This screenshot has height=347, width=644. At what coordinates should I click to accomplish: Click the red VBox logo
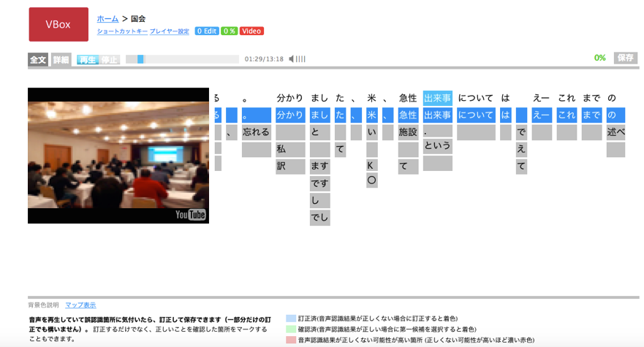click(x=58, y=24)
